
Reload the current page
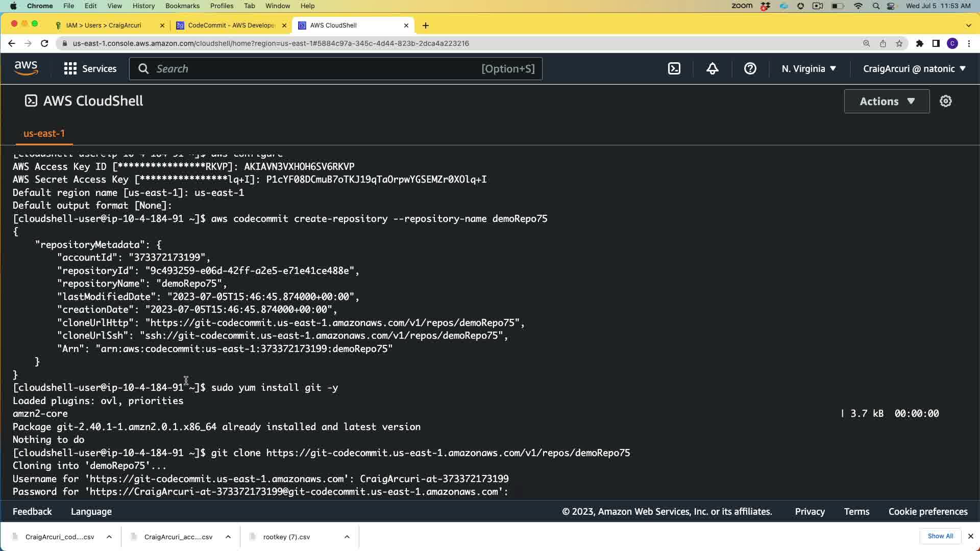click(x=44, y=43)
